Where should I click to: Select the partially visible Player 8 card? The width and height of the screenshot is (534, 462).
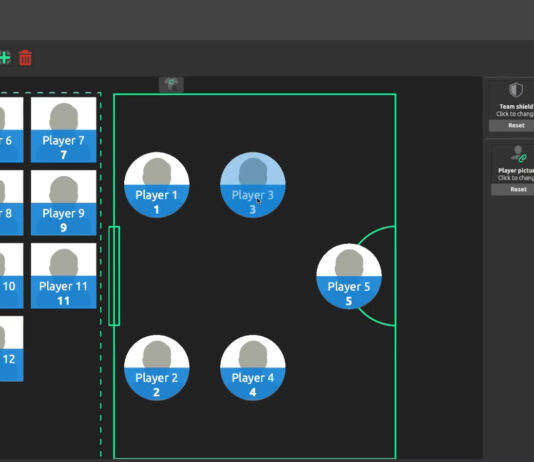click(12, 203)
